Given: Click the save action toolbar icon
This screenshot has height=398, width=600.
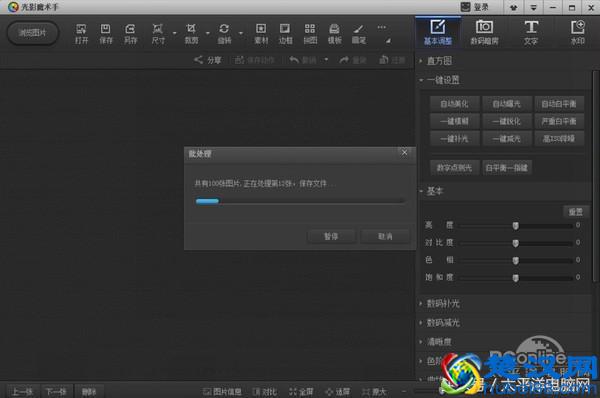Looking at the screenshot, I should [x=240, y=60].
